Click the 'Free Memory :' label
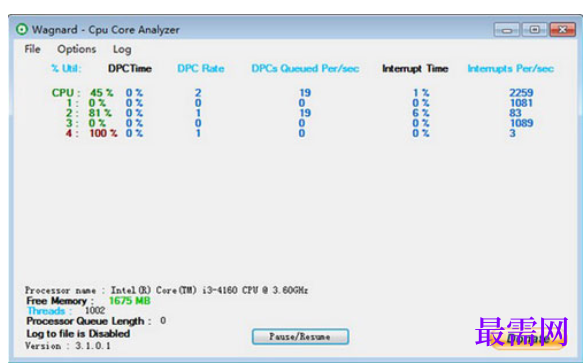Screen dimensions: 587x363 60,301
